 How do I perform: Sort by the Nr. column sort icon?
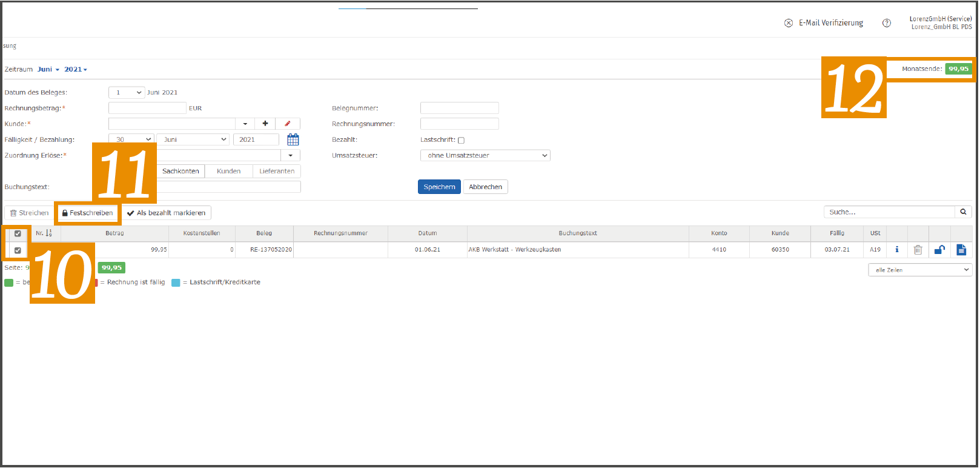pyautogui.click(x=49, y=233)
